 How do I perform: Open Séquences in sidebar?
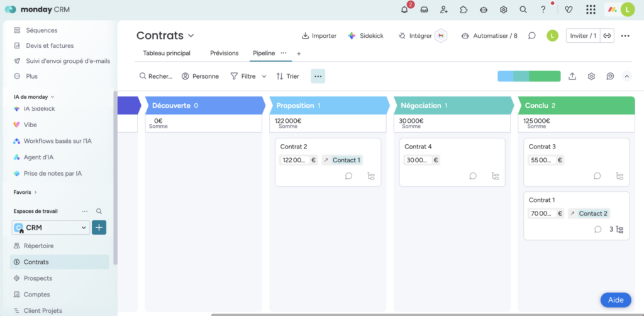point(42,30)
